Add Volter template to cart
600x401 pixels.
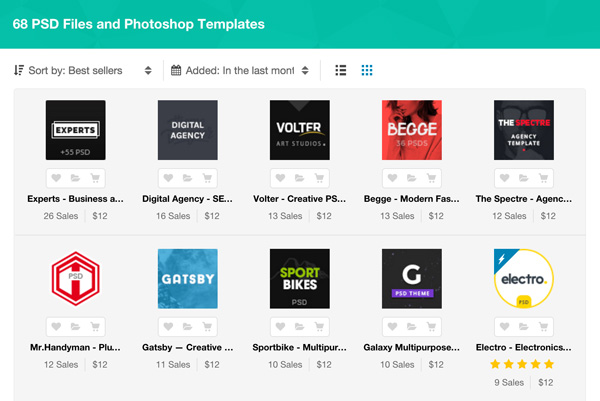318,178
